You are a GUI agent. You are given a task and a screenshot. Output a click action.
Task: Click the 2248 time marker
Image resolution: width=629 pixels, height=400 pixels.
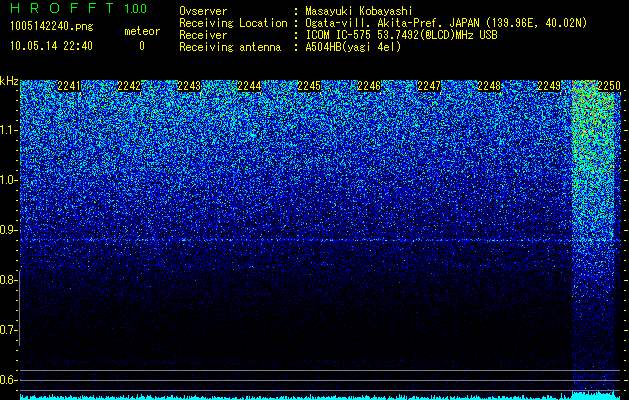pyautogui.click(x=489, y=86)
